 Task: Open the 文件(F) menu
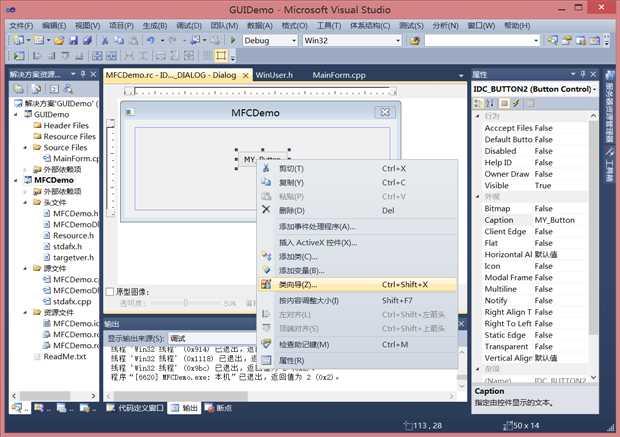point(21,26)
